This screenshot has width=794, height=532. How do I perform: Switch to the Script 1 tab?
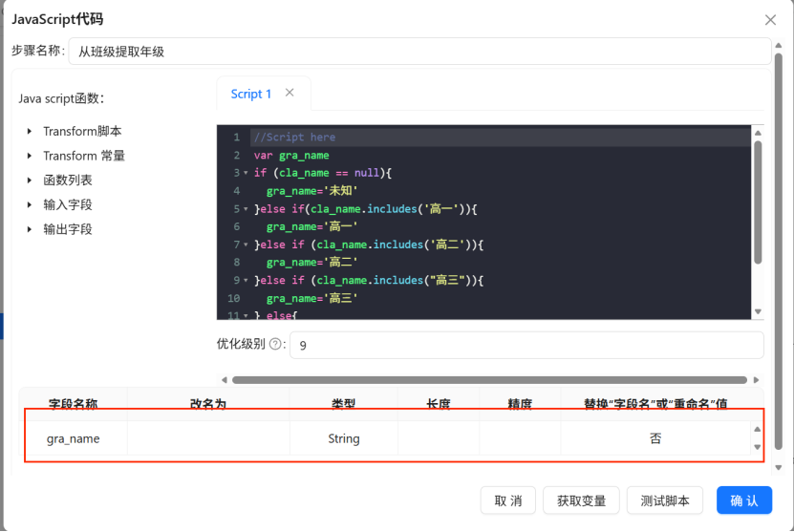tap(250, 95)
